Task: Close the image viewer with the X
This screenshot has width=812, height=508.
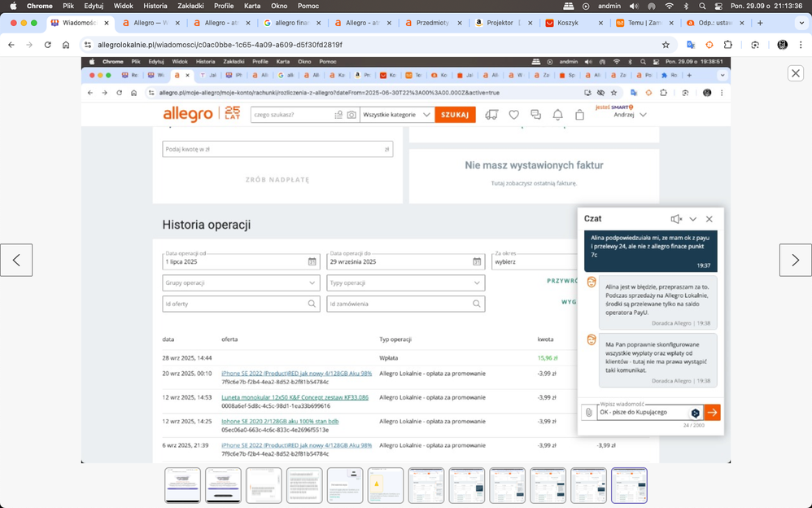Action: [x=796, y=73]
